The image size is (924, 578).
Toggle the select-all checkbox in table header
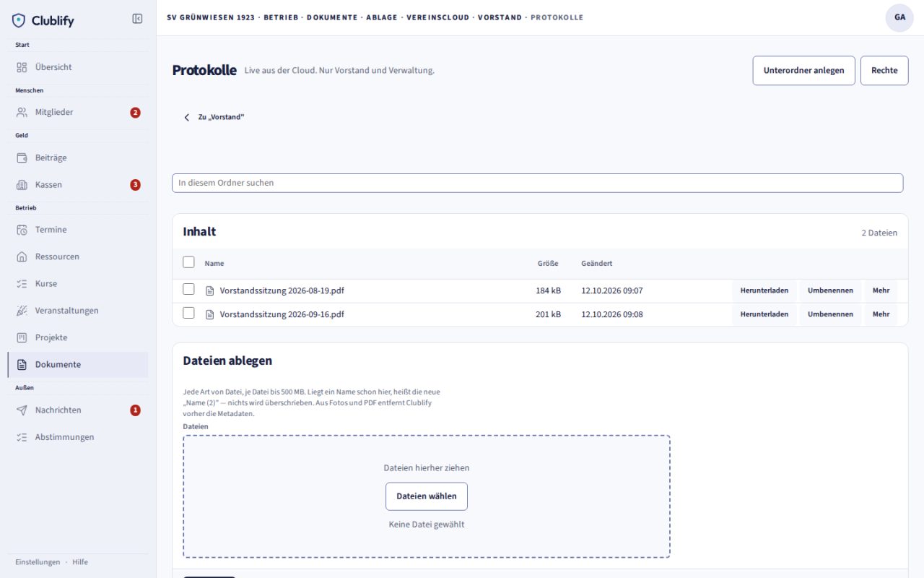point(188,262)
